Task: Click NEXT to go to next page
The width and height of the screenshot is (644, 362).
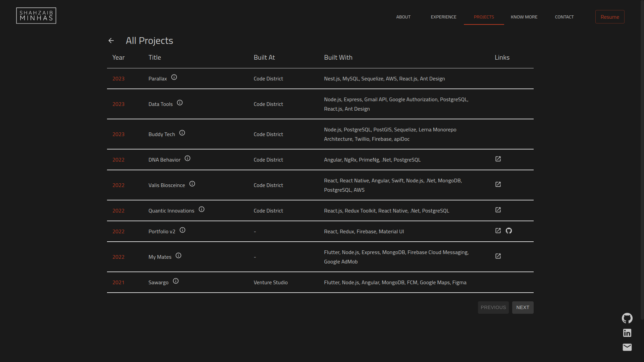Action: point(522,307)
